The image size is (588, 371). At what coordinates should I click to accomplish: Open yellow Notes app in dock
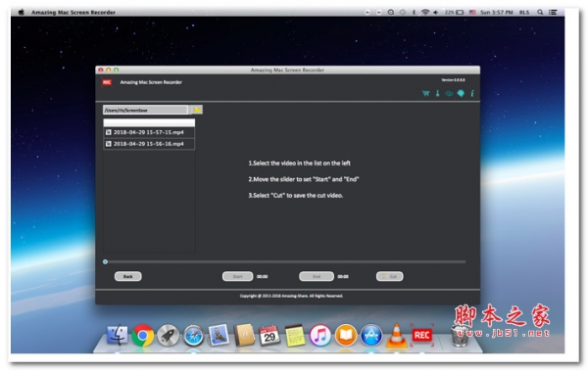pyautogui.click(x=295, y=335)
